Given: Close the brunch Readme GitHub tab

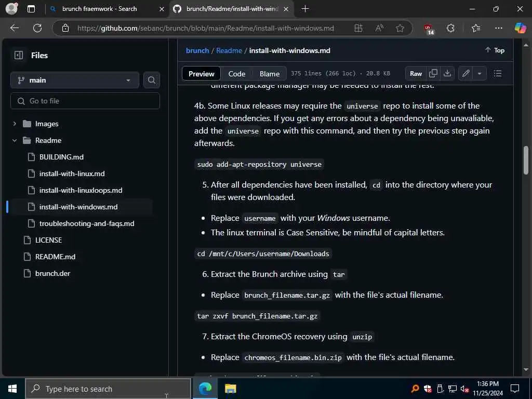Looking at the screenshot, I should 286,9.
